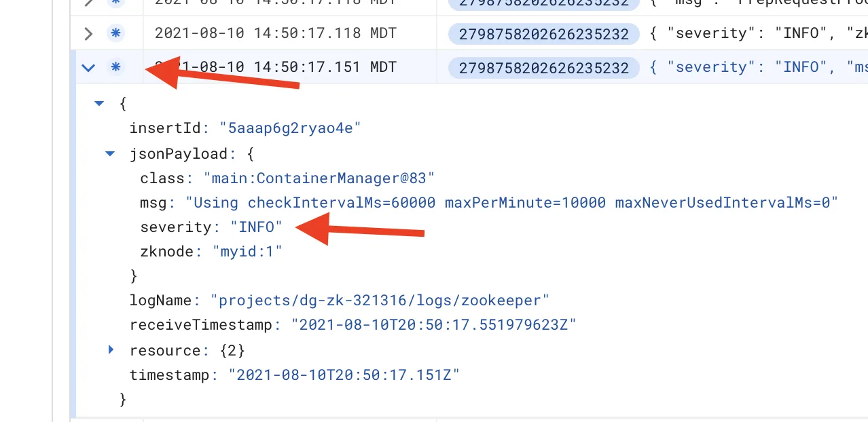
Task: Select the insertId value "5aaap6g2ryao4e"
Action: 289,128
